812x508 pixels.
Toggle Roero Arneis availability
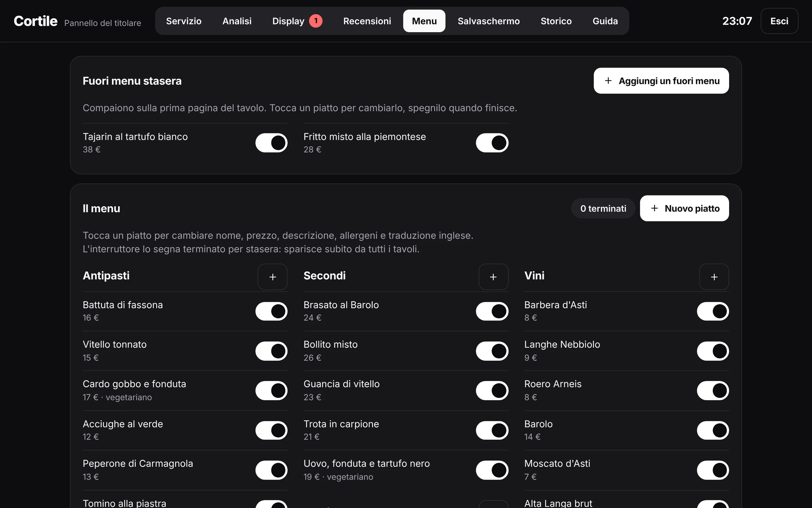pyautogui.click(x=713, y=390)
